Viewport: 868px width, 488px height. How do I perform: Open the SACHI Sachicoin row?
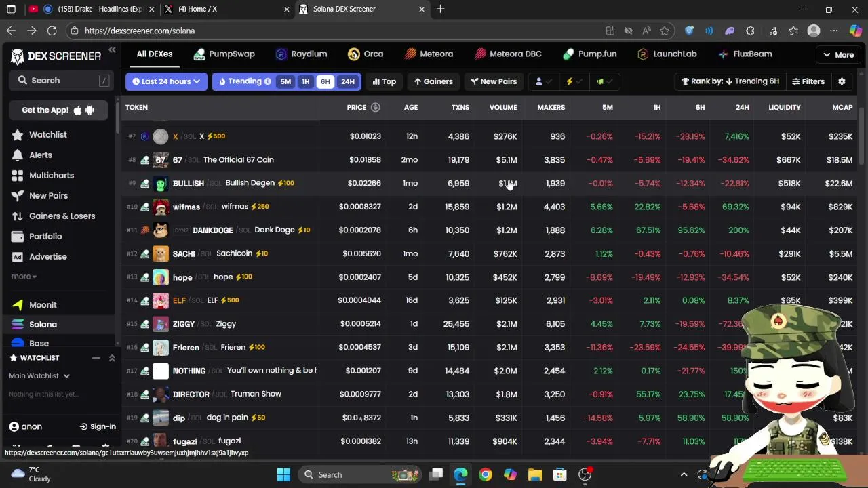coord(490,253)
